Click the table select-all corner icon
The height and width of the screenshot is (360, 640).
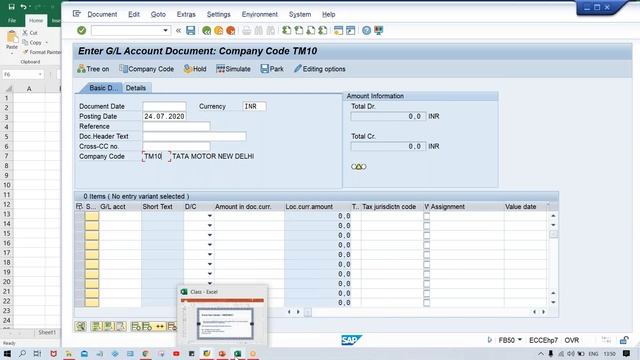(x=79, y=207)
